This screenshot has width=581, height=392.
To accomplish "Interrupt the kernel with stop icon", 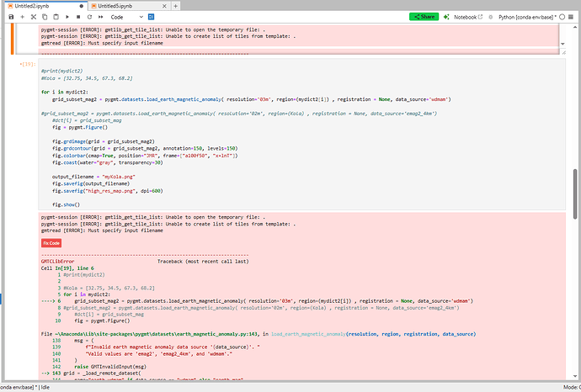I will pyautogui.click(x=77, y=17).
